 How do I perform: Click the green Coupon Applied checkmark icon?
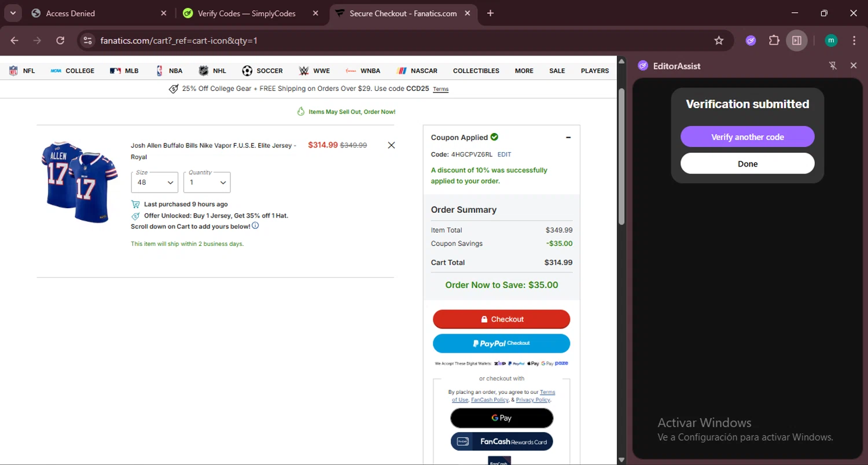coord(494,137)
